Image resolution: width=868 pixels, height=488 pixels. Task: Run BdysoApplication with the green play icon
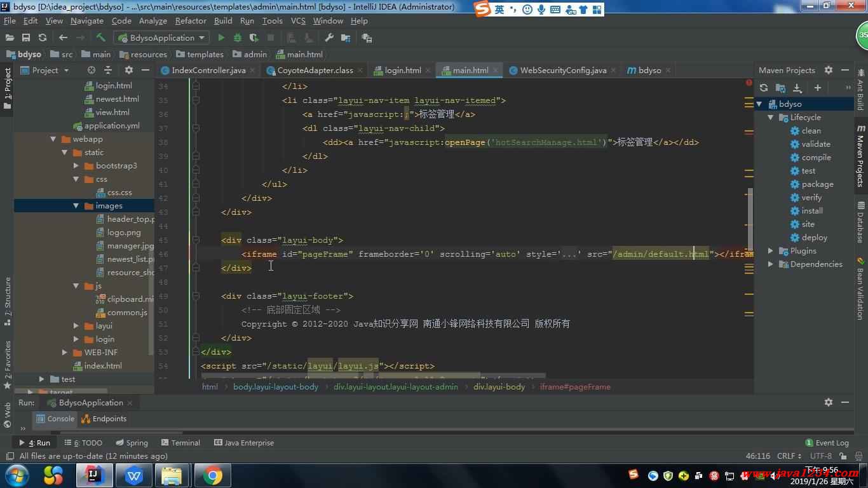tap(221, 37)
